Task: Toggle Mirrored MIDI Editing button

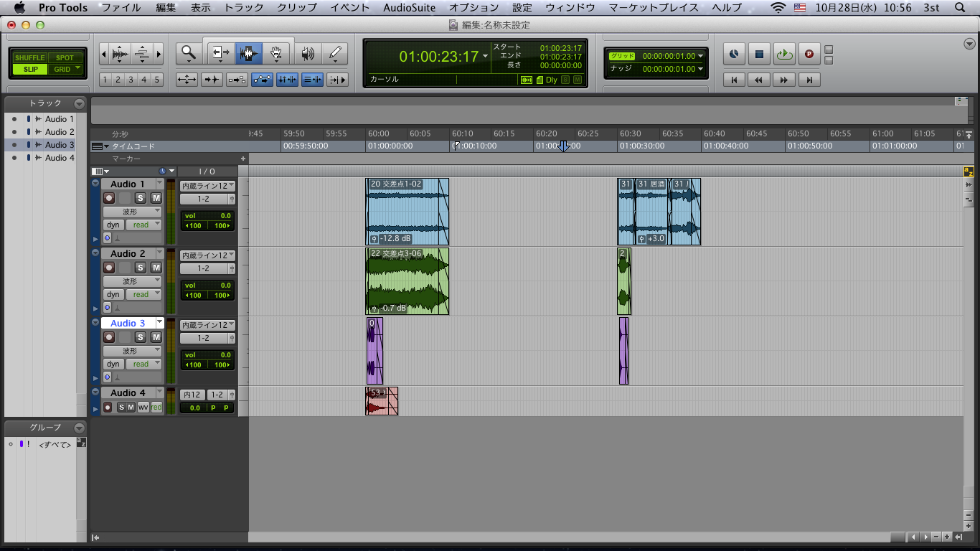Action: (x=237, y=80)
